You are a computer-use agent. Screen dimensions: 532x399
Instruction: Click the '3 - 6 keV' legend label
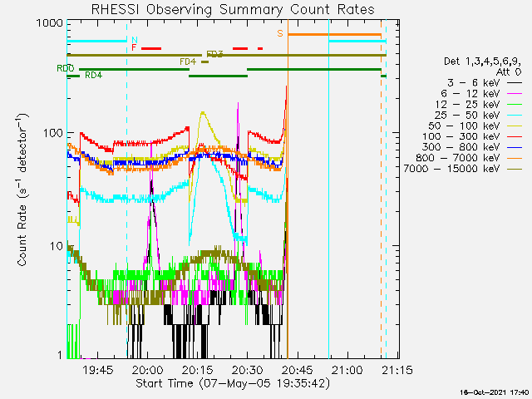pos(473,83)
